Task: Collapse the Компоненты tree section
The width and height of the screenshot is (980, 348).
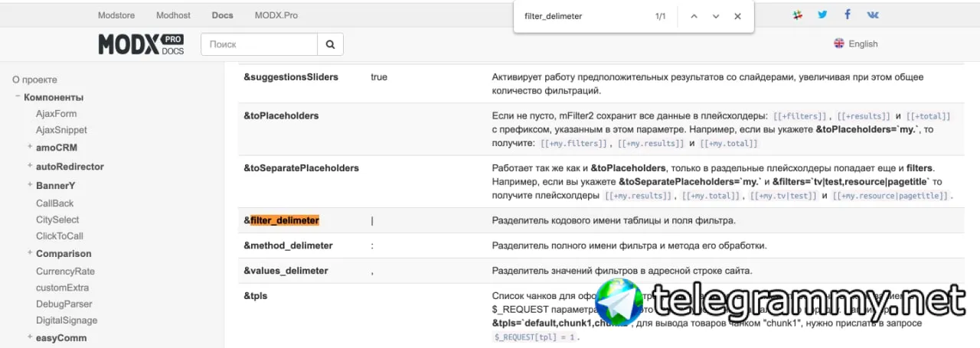Action: pos(18,97)
